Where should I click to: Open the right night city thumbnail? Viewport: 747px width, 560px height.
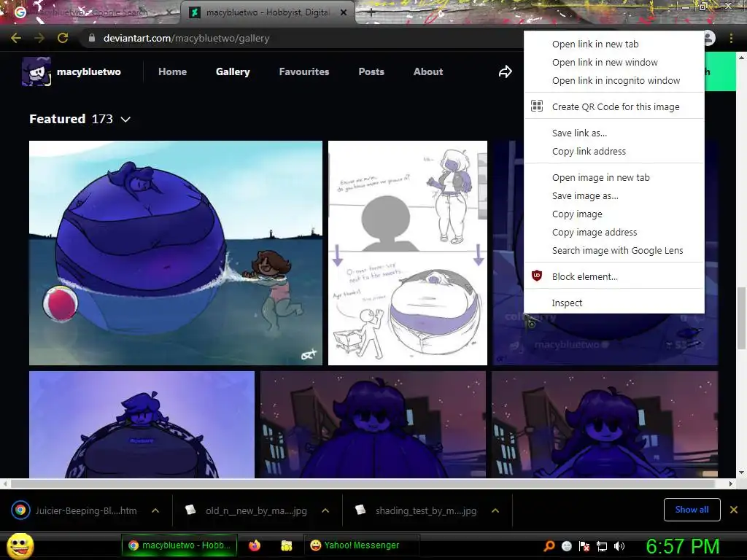pyautogui.click(x=605, y=424)
